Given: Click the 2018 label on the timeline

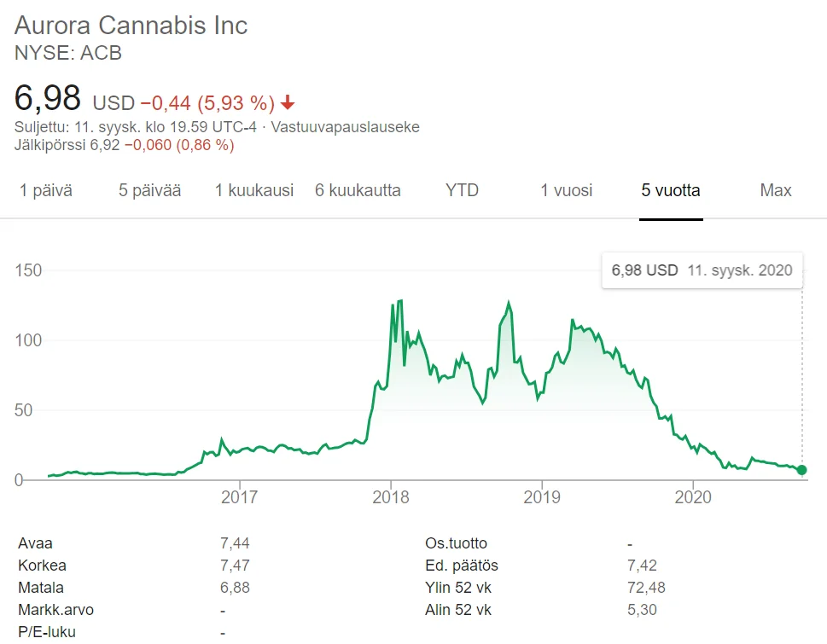Looking at the screenshot, I should click(x=391, y=496).
